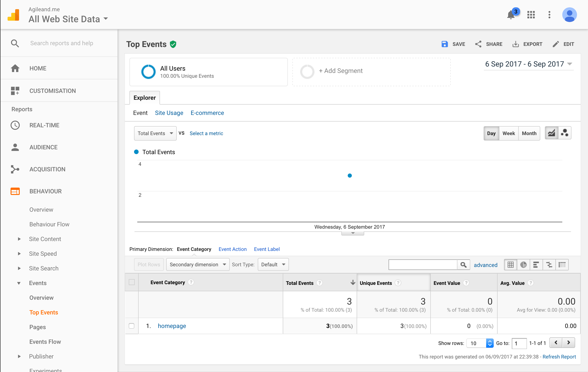Viewport: 588px width, 372px height.
Task: Select the Day interval toggle
Action: coord(491,133)
